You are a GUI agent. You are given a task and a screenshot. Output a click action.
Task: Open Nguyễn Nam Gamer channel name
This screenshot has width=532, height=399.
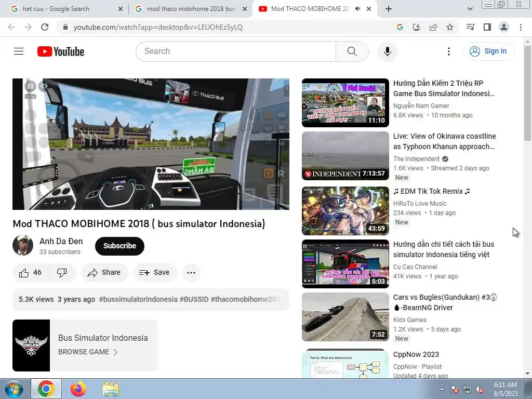point(421,106)
